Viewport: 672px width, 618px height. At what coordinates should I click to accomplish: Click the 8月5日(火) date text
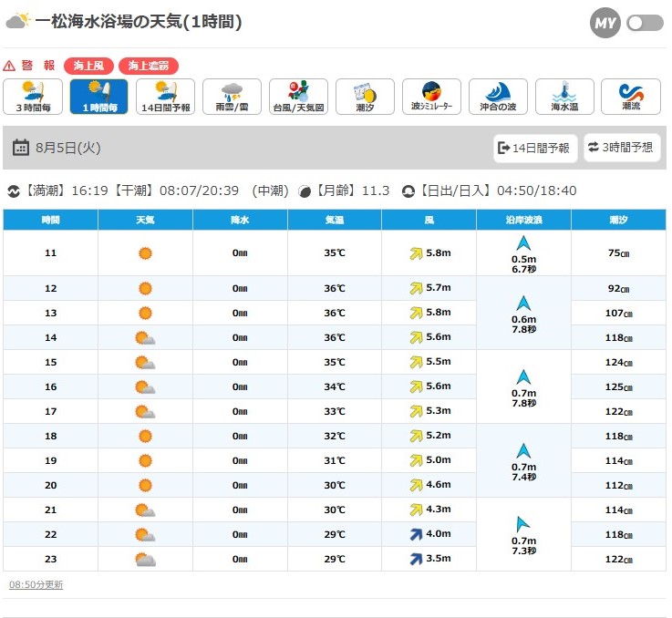pyautogui.click(x=68, y=148)
